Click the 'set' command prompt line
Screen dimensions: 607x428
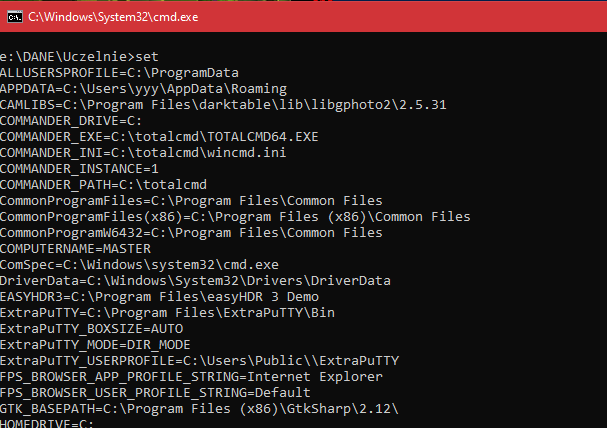point(80,55)
